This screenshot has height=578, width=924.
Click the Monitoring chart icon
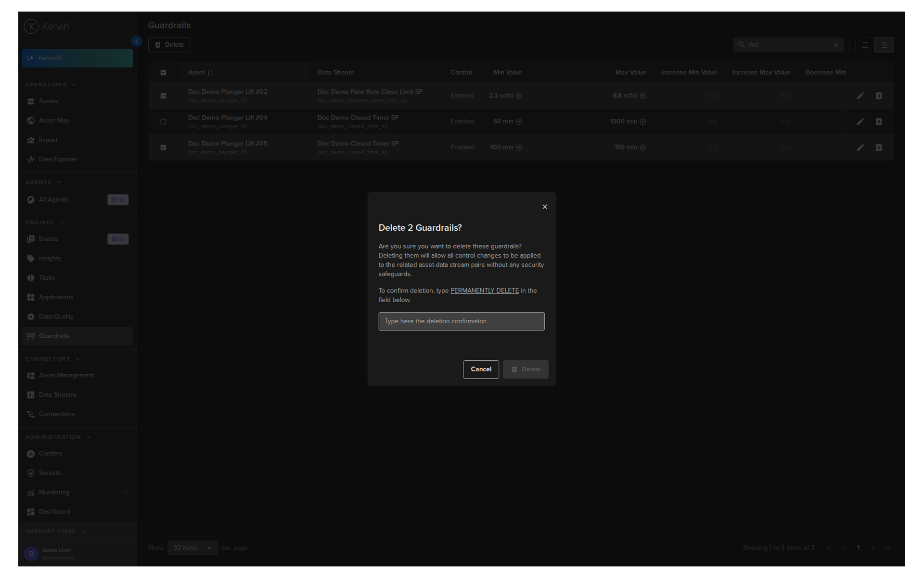point(31,493)
